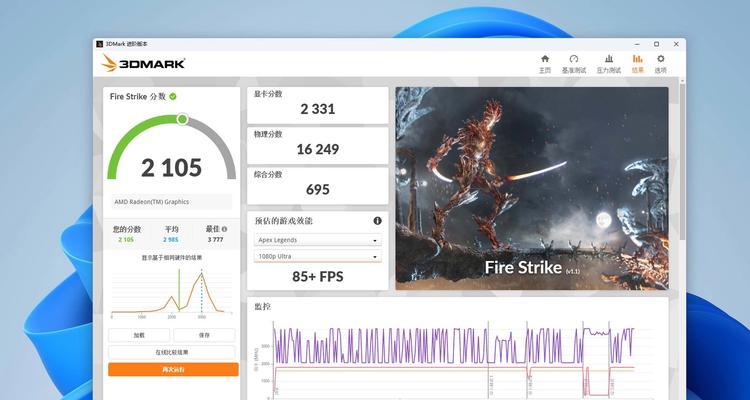Click the green validation checkmark by Fire Strike 分数
750x400 pixels.
click(173, 96)
